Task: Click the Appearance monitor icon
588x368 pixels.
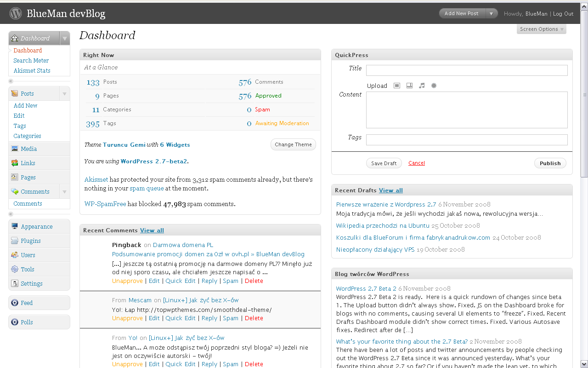Action: 15,226
